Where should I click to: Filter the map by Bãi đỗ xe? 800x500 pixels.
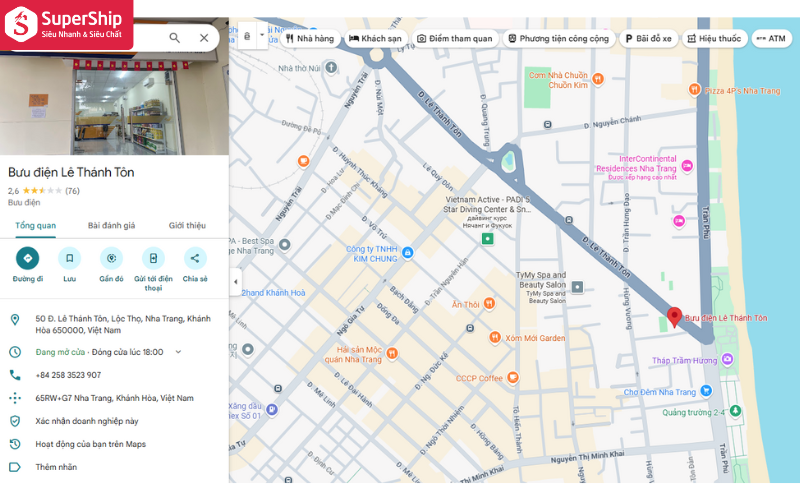[648, 38]
